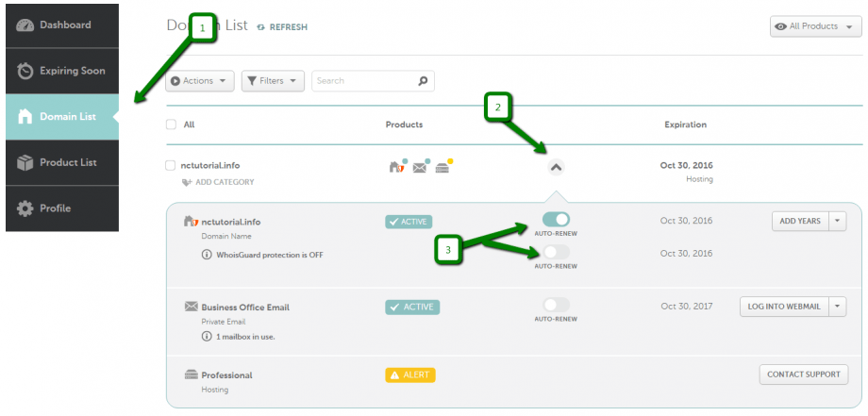Open the Actions dropdown
The height and width of the screenshot is (416, 868).
[200, 81]
